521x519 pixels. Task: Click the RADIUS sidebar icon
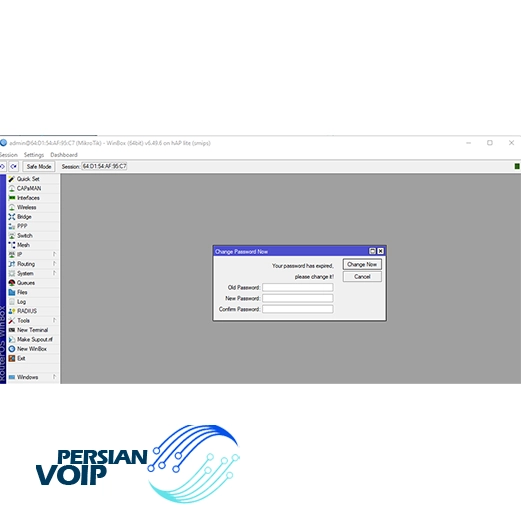[12, 311]
